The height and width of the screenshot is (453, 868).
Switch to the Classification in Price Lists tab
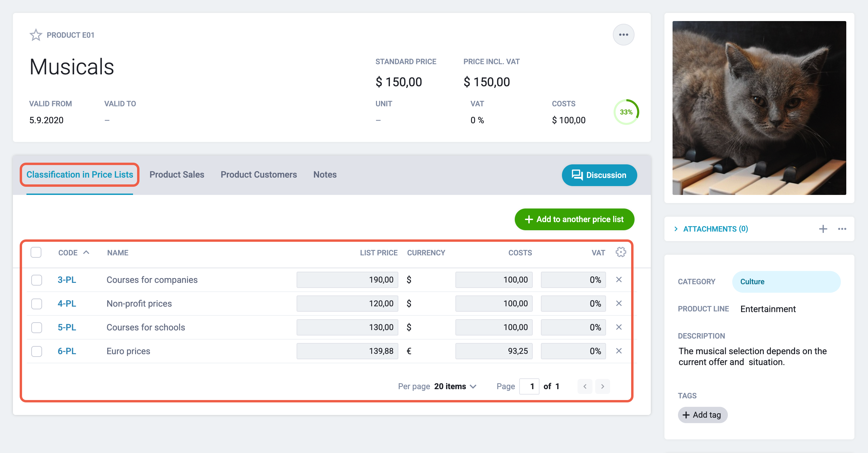(80, 175)
